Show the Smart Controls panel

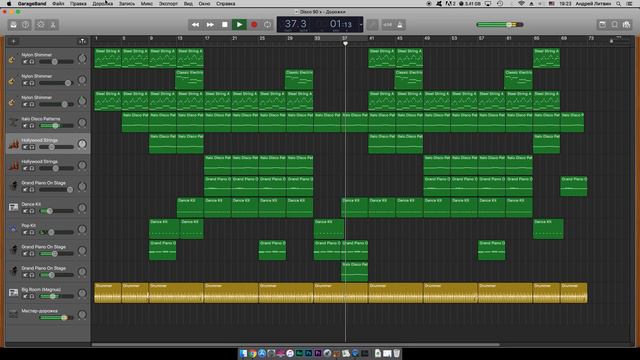coord(41,25)
